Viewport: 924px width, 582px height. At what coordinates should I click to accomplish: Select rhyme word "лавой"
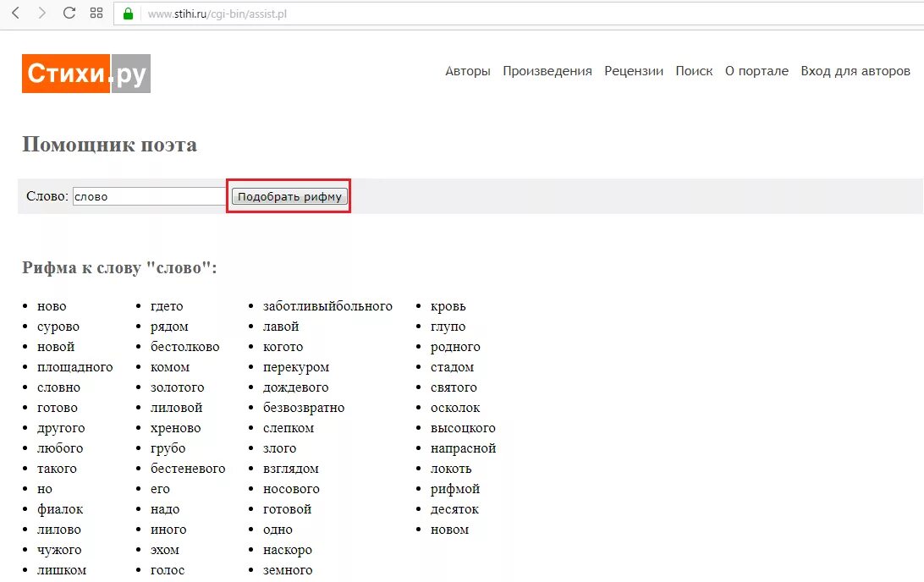pyautogui.click(x=281, y=327)
